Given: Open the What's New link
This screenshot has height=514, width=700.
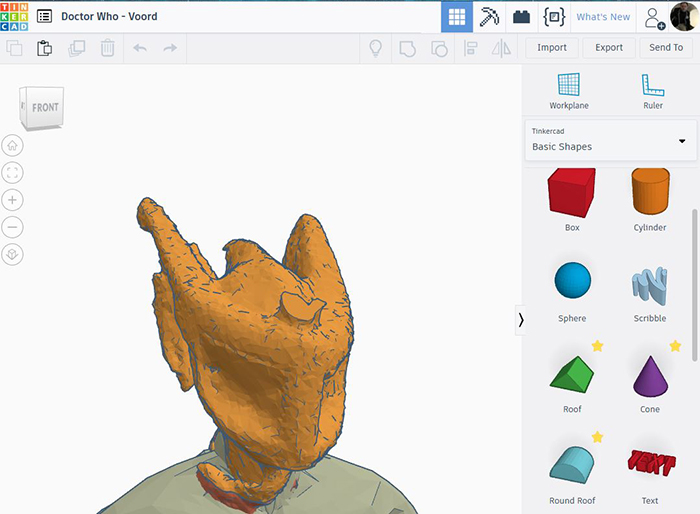Looking at the screenshot, I should [x=603, y=17].
